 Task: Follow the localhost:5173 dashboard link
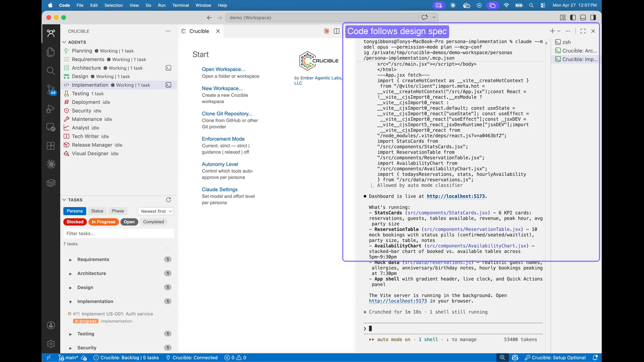coord(456,196)
